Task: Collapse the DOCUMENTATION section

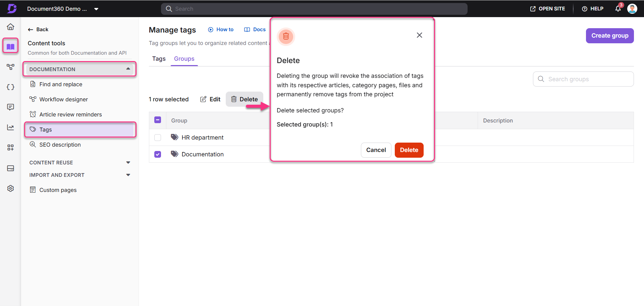Action: (x=128, y=69)
